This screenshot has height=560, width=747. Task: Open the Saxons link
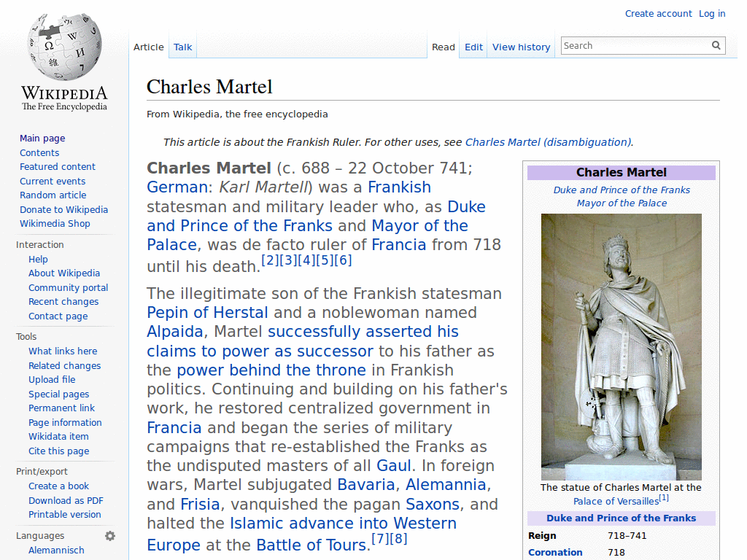tap(433, 505)
